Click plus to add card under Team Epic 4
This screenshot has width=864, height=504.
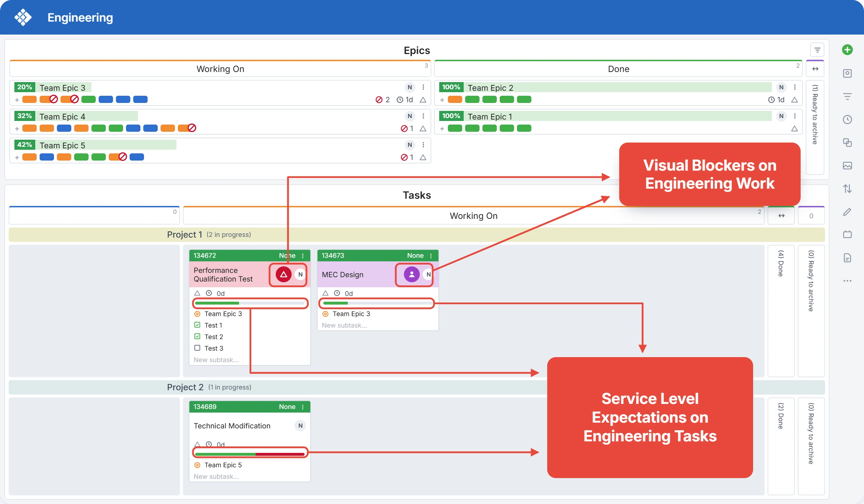pyautogui.click(x=17, y=129)
